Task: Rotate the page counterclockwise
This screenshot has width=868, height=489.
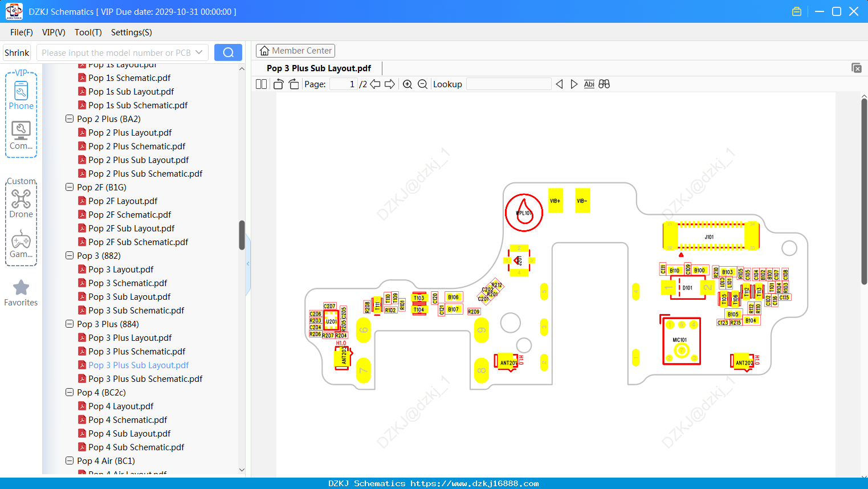Action: [x=278, y=84]
